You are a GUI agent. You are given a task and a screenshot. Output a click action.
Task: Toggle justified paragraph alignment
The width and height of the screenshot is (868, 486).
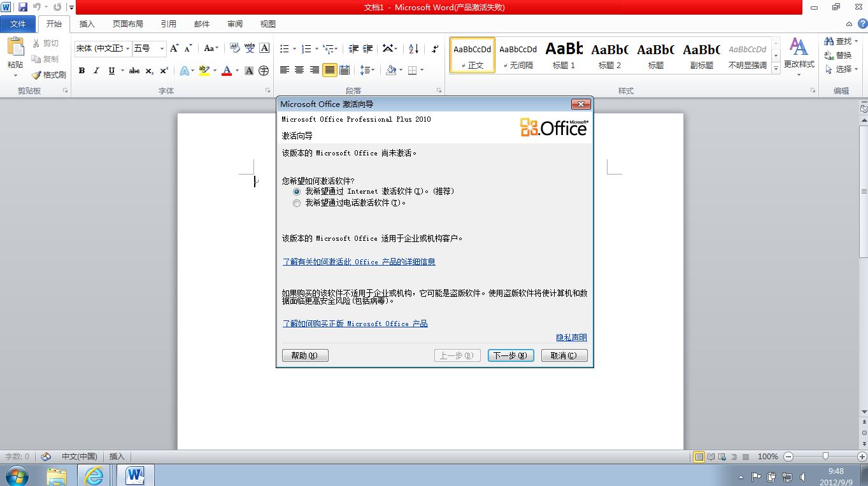click(329, 70)
